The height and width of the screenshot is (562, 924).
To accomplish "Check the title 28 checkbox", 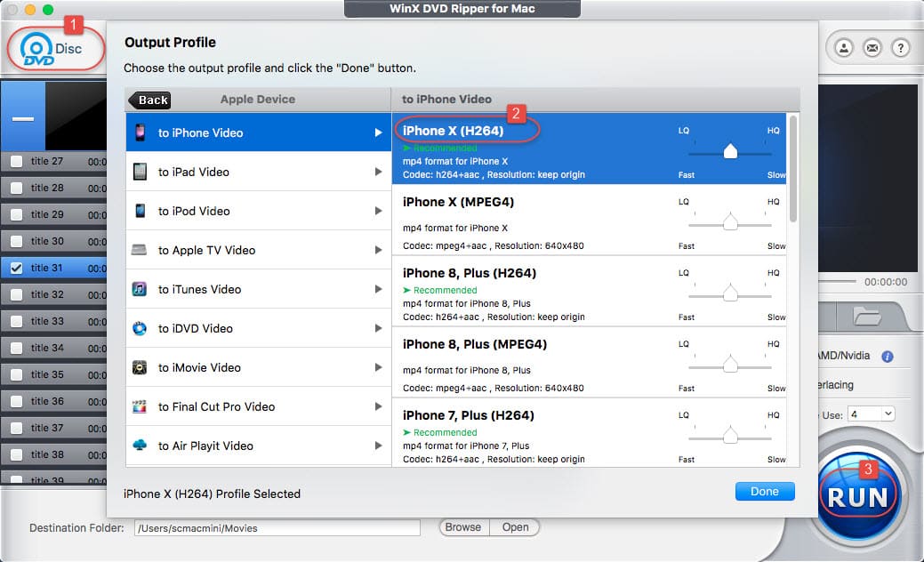I will coord(17,188).
